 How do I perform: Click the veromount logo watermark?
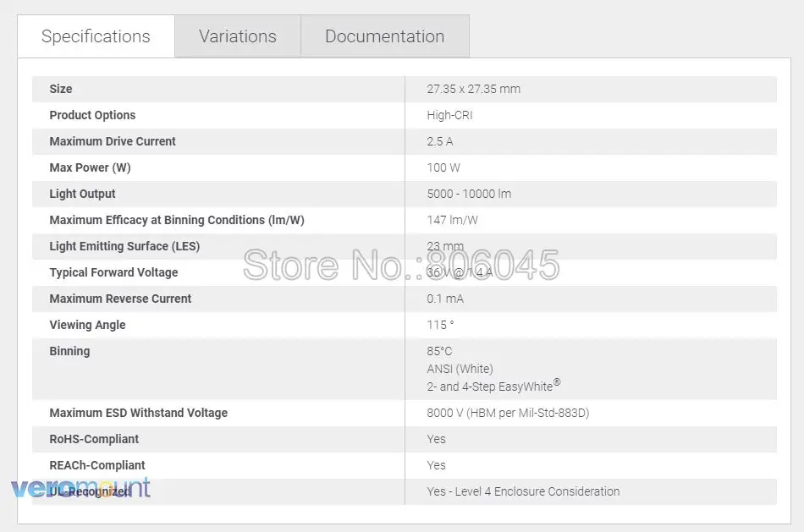click(x=80, y=487)
